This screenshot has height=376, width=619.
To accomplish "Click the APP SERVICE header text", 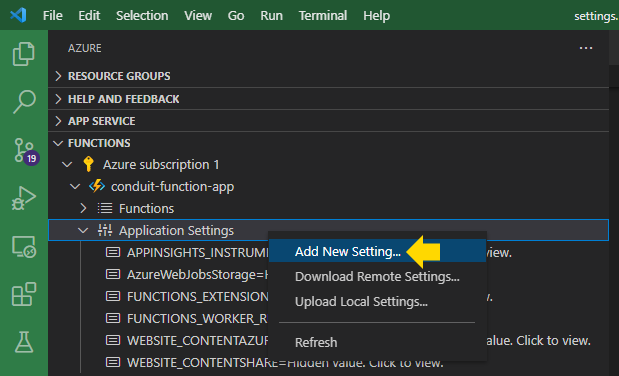I will [x=101, y=121].
